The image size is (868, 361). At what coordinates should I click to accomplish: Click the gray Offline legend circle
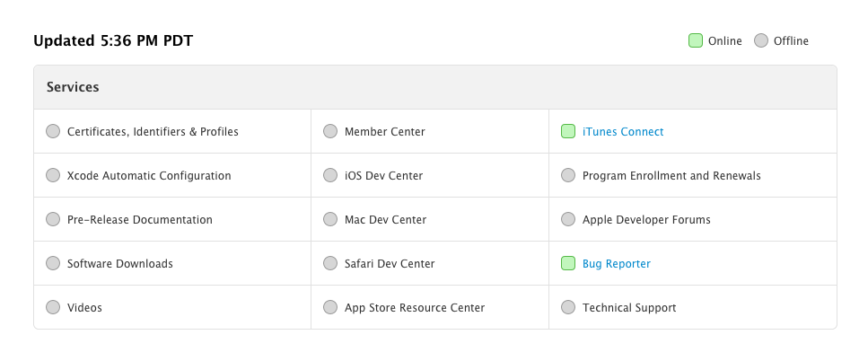pos(761,40)
